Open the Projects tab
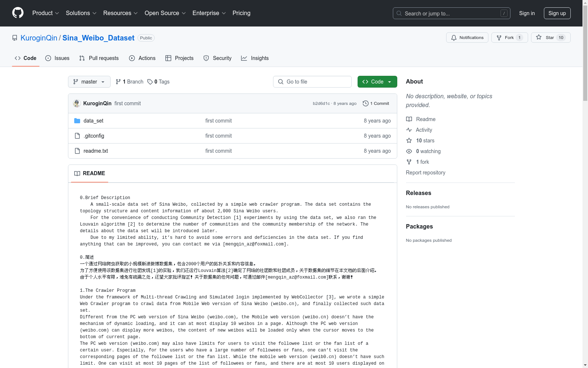 click(179, 58)
